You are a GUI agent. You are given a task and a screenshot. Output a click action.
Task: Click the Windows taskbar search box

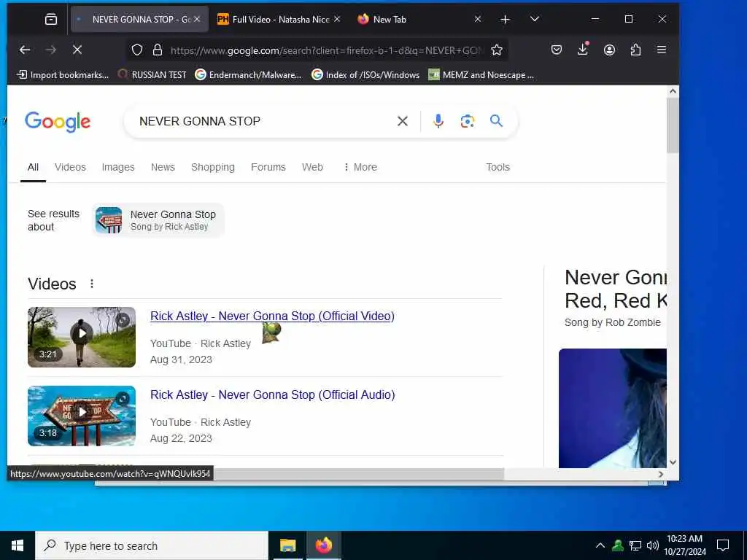tap(152, 545)
